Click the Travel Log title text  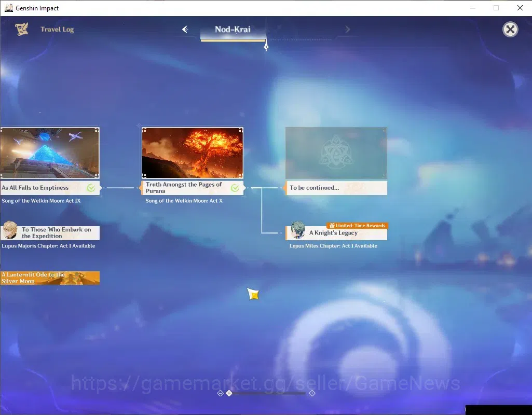57,30
